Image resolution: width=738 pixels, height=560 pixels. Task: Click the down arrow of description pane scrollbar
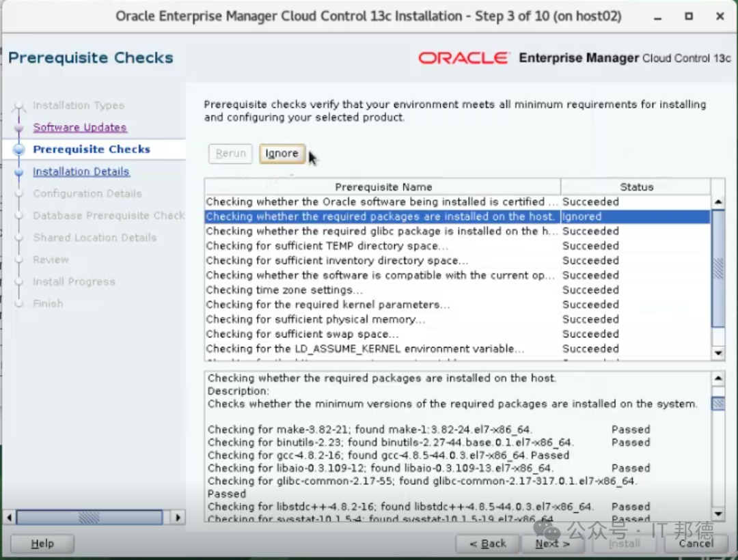click(718, 514)
